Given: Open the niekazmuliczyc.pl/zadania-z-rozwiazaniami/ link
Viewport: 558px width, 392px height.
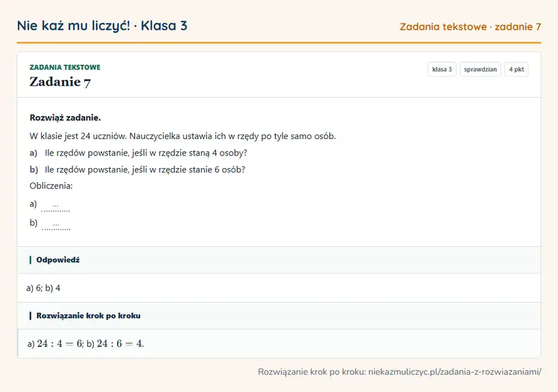Looking at the screenshot, I should tap(455, 372).
